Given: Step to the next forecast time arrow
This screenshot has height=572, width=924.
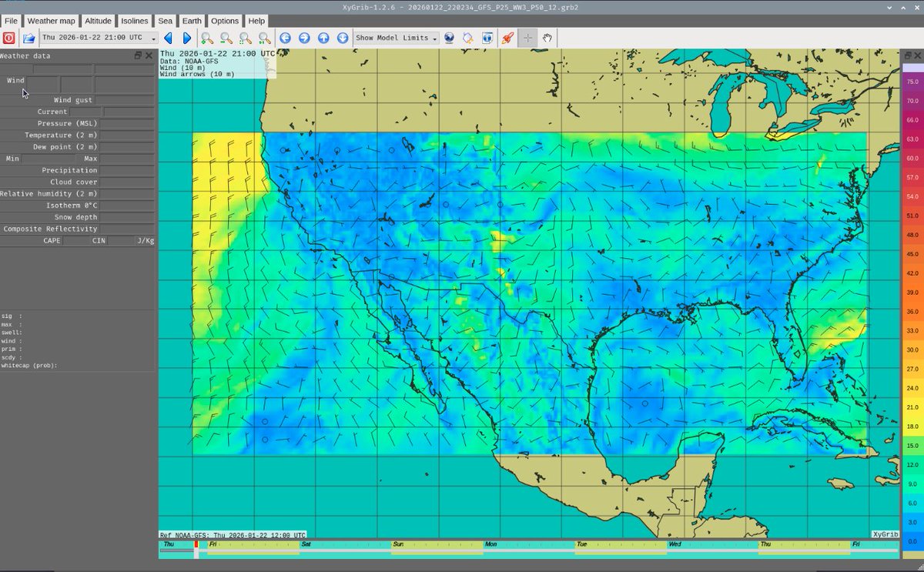Looking at the screenshot, I should (186, 38).
